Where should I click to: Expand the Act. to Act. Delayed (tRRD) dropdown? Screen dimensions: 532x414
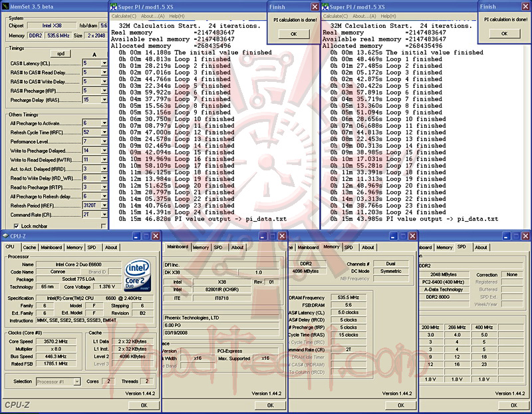tap(104, 169)
